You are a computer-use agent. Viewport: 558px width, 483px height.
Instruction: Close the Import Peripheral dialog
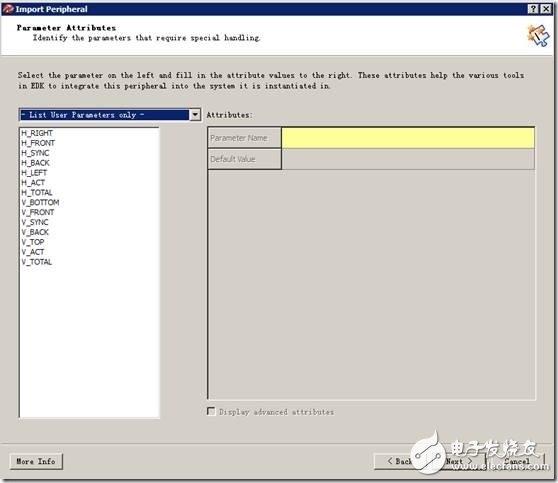coord(546,9)
